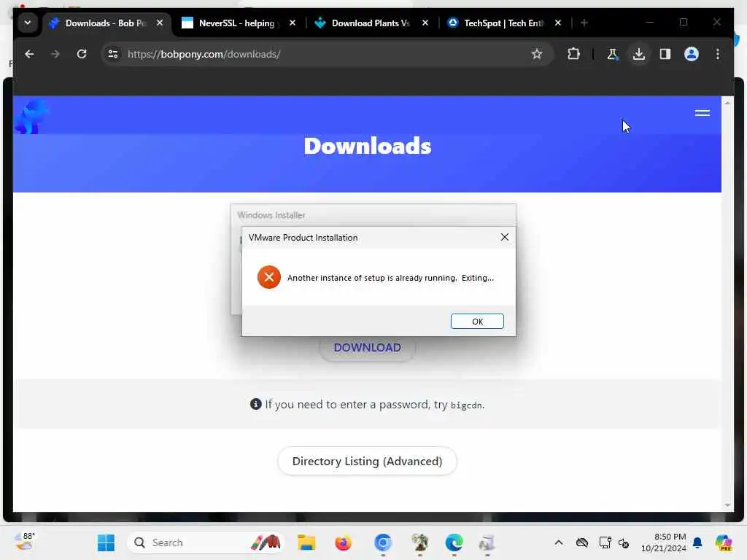The image size is (747, 560).
Task: Close the NeverSSL tab
Action: (x=293, y=23)
